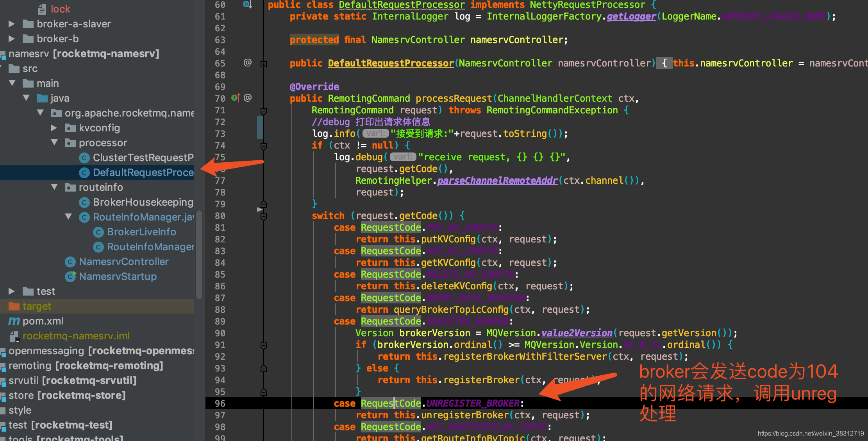The width and height of the screenshot is (868, 441).
Task: Fold the if block at line 74
Action: tap(264, 146)
